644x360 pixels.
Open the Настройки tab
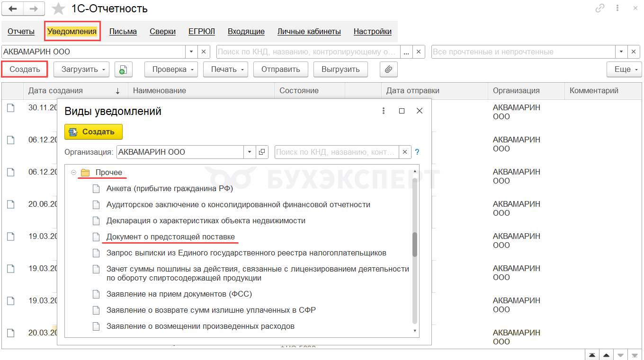click(373, 32)
